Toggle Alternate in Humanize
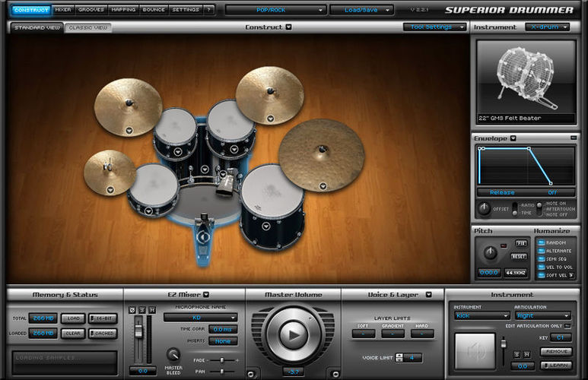 [x=541, y=251]
